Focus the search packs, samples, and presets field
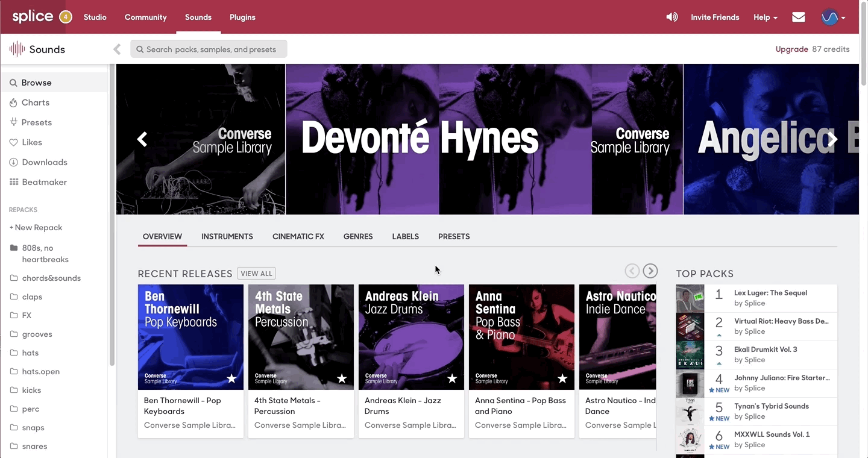 tap(209, 49)
